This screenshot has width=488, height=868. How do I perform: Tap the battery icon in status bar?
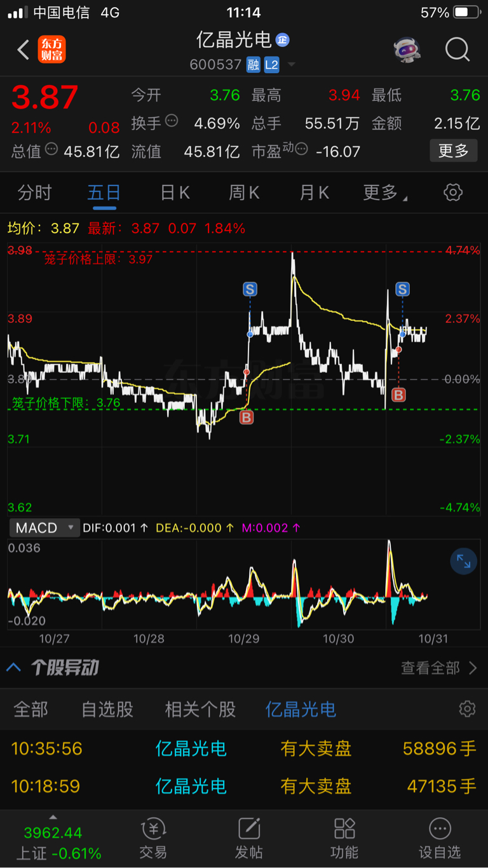(468, 12)
